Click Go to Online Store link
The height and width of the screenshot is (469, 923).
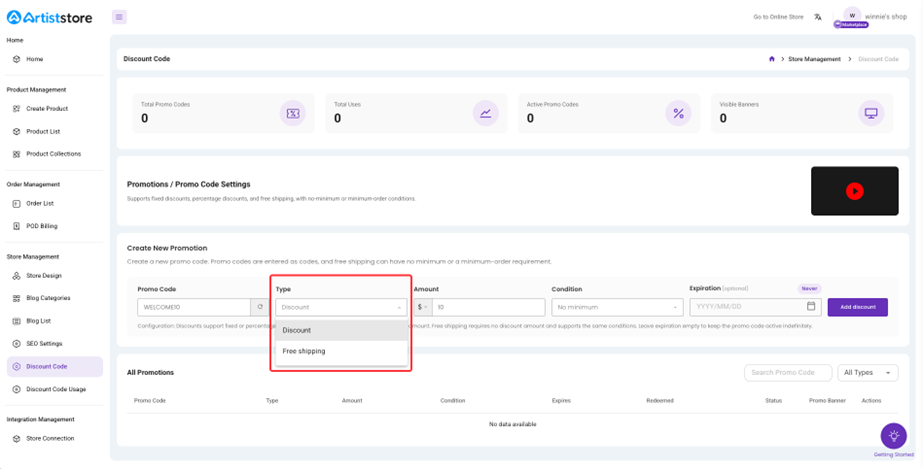click(778, 17)
